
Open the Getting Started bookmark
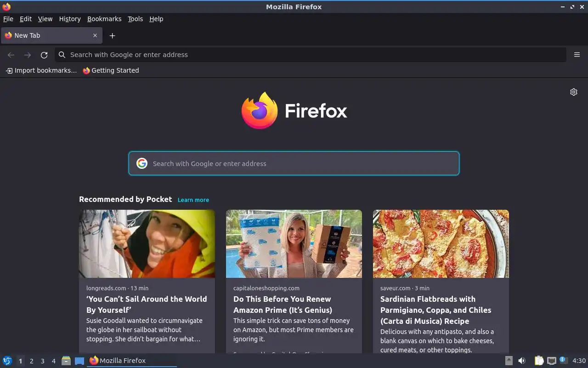coord(111,70)
